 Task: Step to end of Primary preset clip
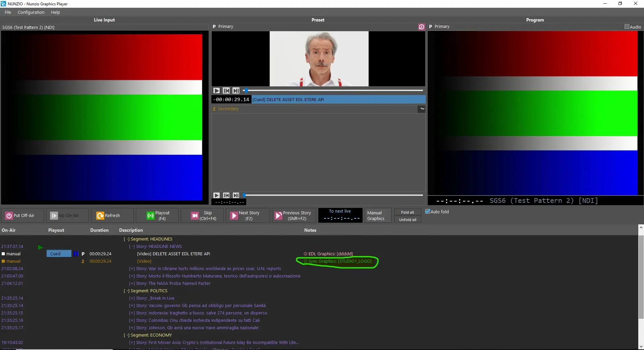click(x=236, y=91)
